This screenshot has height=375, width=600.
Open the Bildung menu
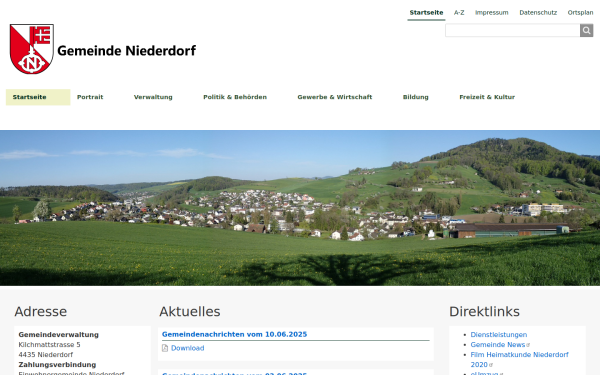tap(416, 97)
